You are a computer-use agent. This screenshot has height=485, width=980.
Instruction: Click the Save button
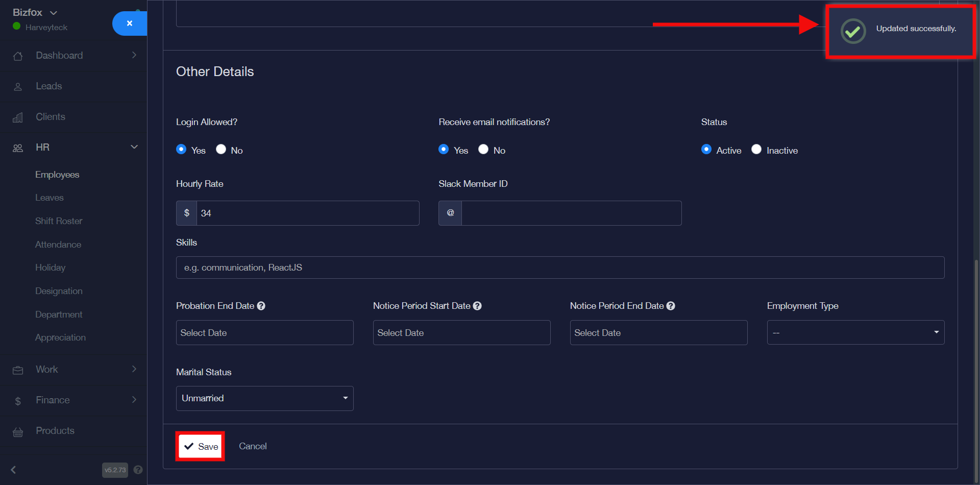201,446
